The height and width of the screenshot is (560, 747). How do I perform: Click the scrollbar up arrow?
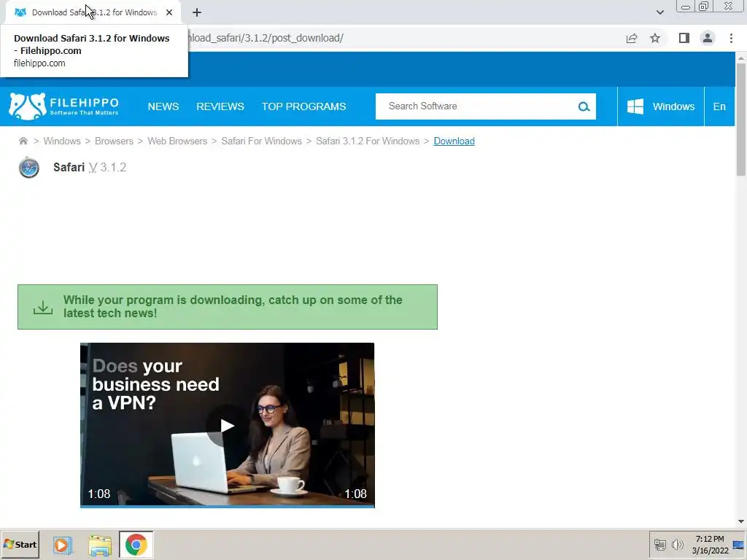click(x=741, y=58)
